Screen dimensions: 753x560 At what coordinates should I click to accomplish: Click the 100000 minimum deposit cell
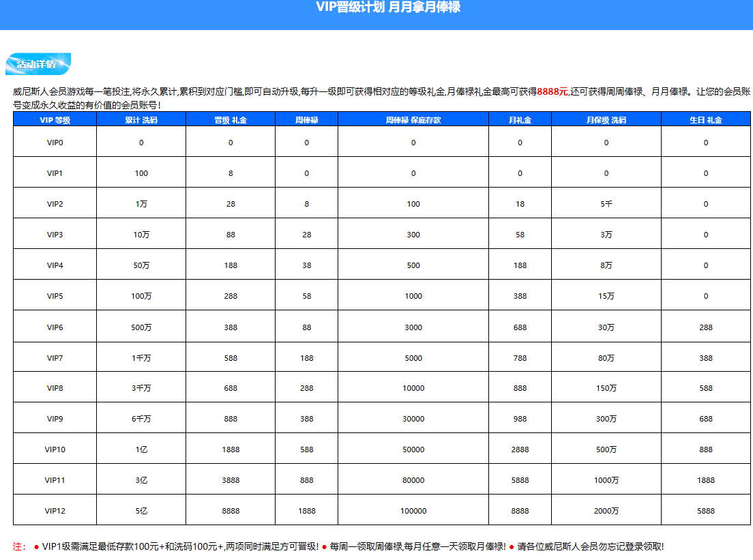coord(413,510)
